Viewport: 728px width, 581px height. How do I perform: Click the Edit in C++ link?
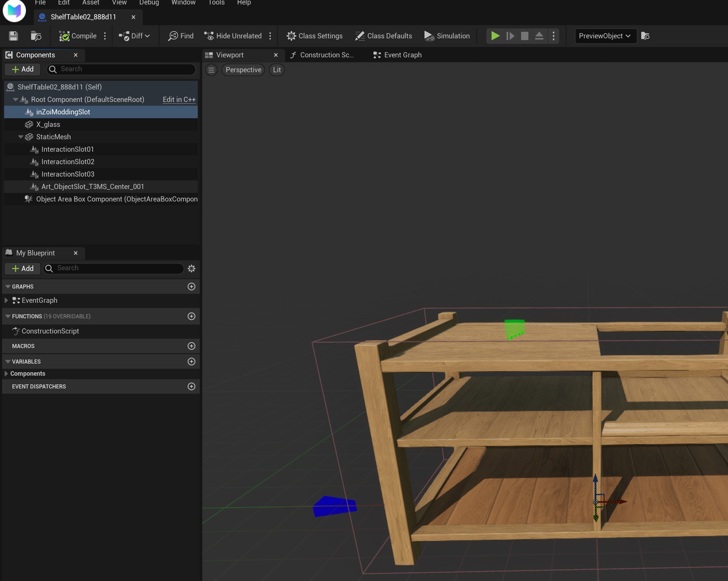(179, 100)
